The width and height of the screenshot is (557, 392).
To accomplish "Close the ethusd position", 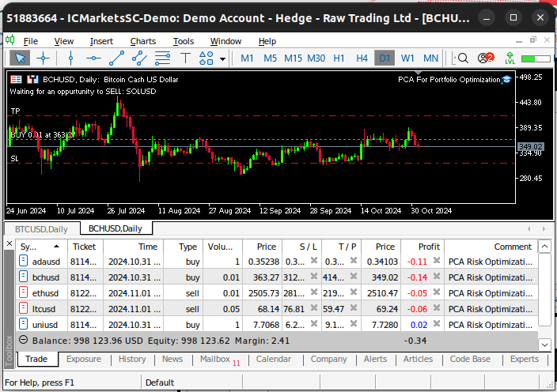I will click(437, 292).
